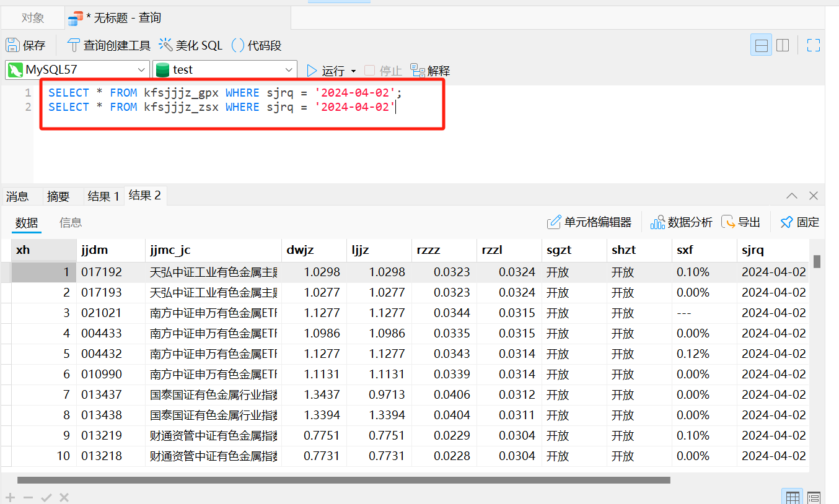The width and height of the screenshot is (839, 504).
Task: Click the rzzz column header
Action: [444, 250]
